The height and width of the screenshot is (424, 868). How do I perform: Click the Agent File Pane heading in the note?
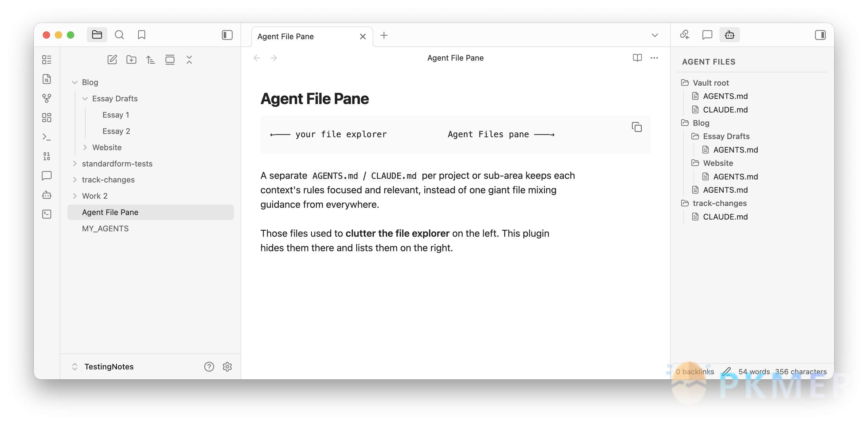coord(314,98)
